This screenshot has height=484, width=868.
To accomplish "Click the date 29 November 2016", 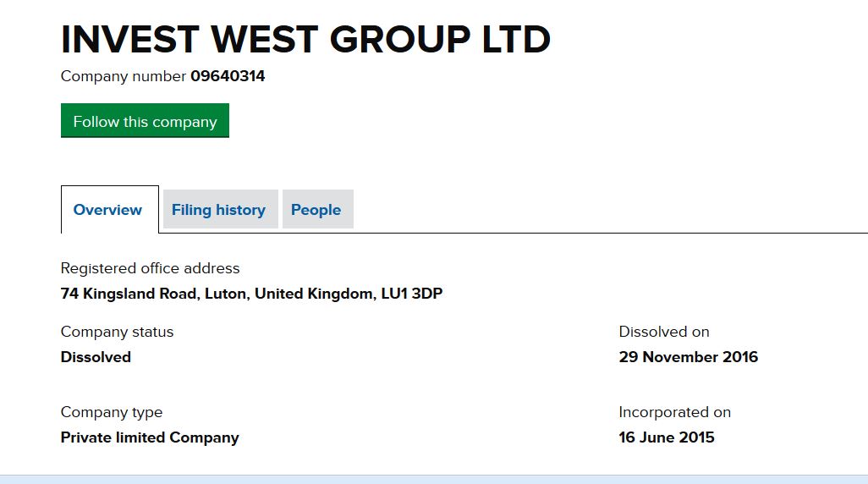I will pyautogui.click(x=688, y=357).
